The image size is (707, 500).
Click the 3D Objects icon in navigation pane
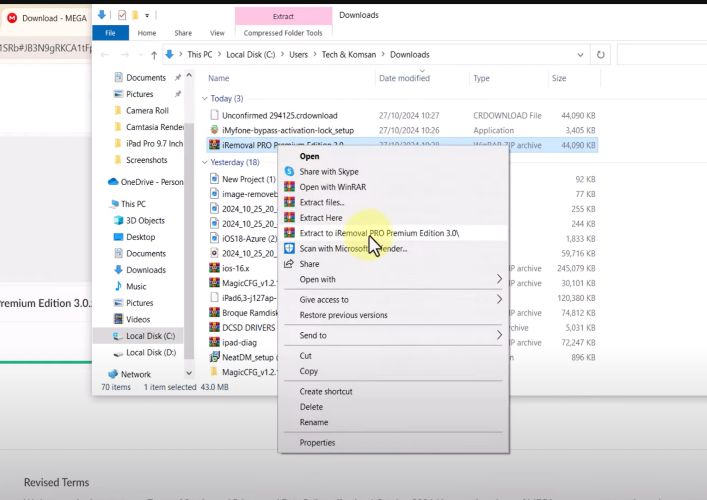(x=116, y=220)
